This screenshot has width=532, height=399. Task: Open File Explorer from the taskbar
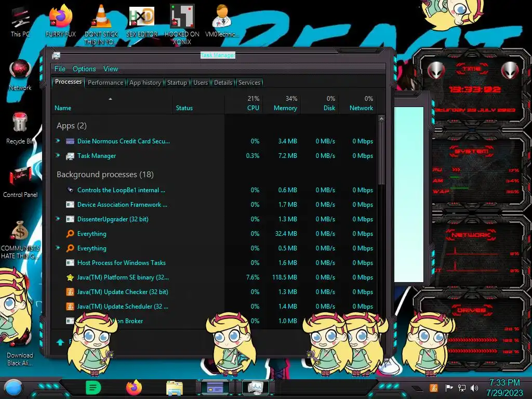(175, 388)
